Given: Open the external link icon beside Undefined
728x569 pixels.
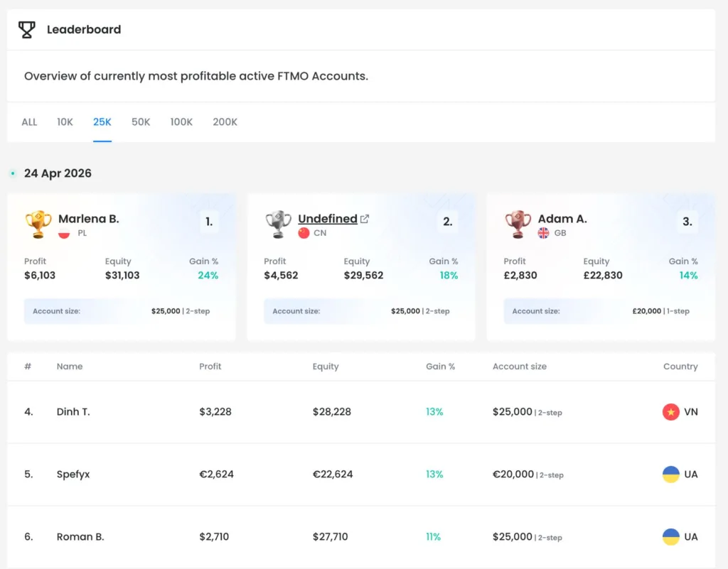Looking at the screenshot, I should point(365,219).
